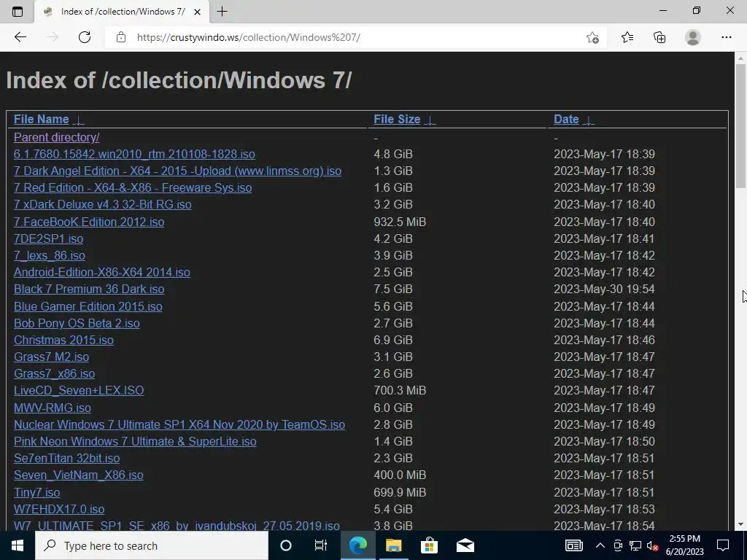Show hidden tray icons chevron
The width and height of the screenshot is (747, 560).
[x=600, y=545]
